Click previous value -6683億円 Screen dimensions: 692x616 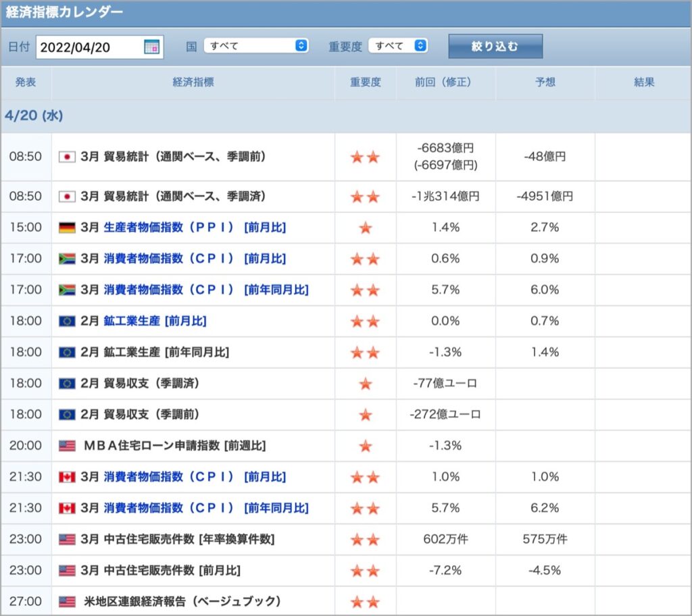pos(446,148)
